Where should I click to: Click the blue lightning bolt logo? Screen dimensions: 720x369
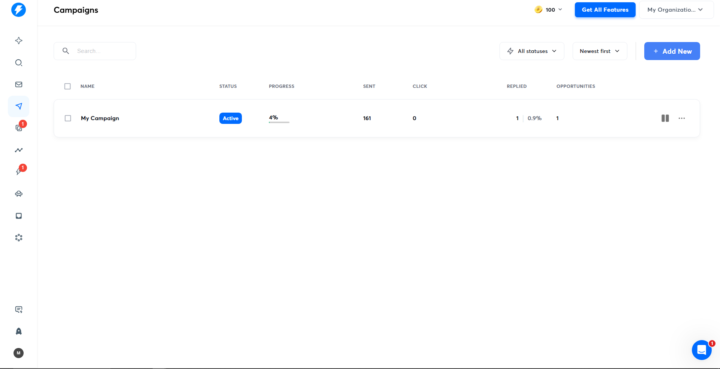[x=18, y=10]
